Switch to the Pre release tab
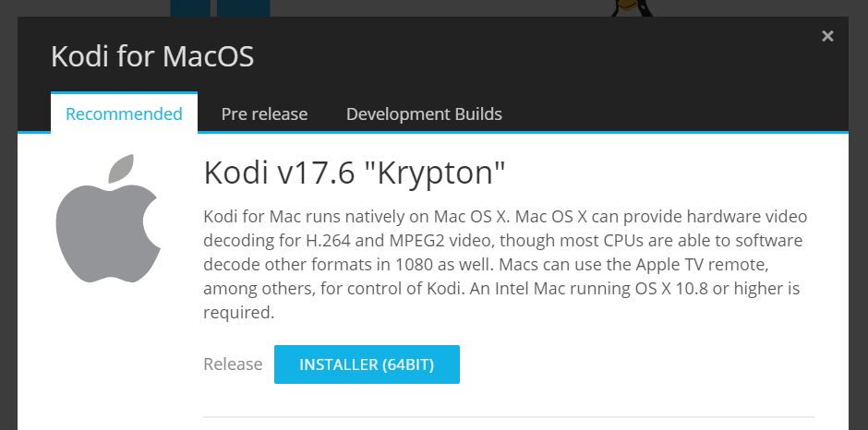The width and height of the screenshot is (868, 430). click(264, 114)
